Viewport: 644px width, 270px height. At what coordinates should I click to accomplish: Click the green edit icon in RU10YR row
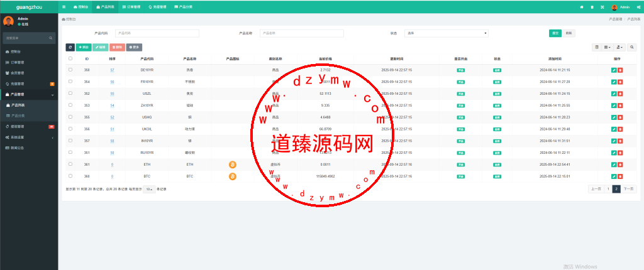(614, 153)
